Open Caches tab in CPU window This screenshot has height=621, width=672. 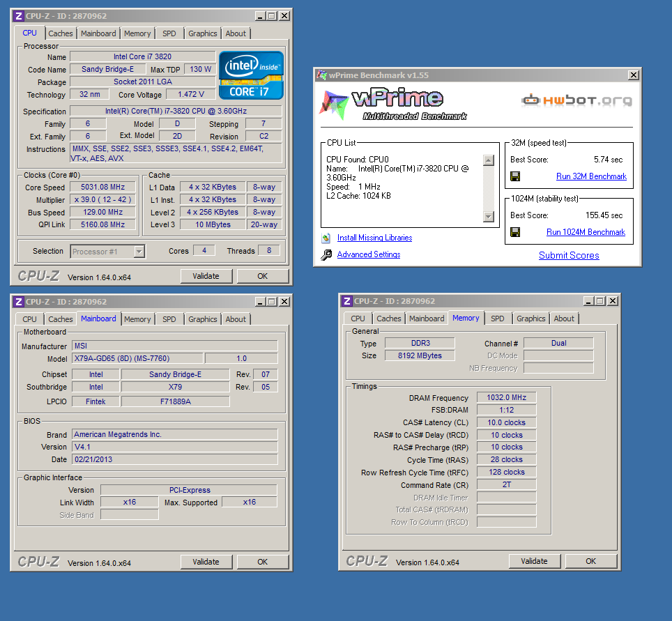[61, 33]
